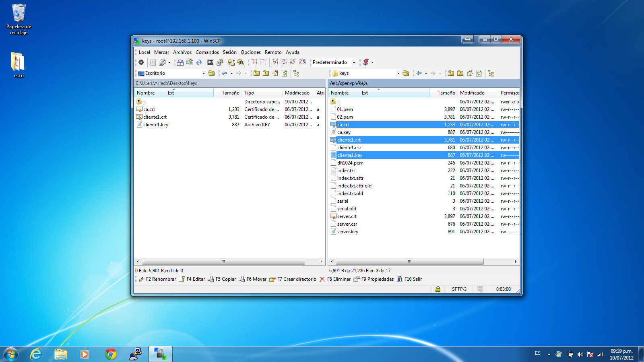Click the Invert selection toolbar icon
The image size is (644, 362).
point(284,62)
